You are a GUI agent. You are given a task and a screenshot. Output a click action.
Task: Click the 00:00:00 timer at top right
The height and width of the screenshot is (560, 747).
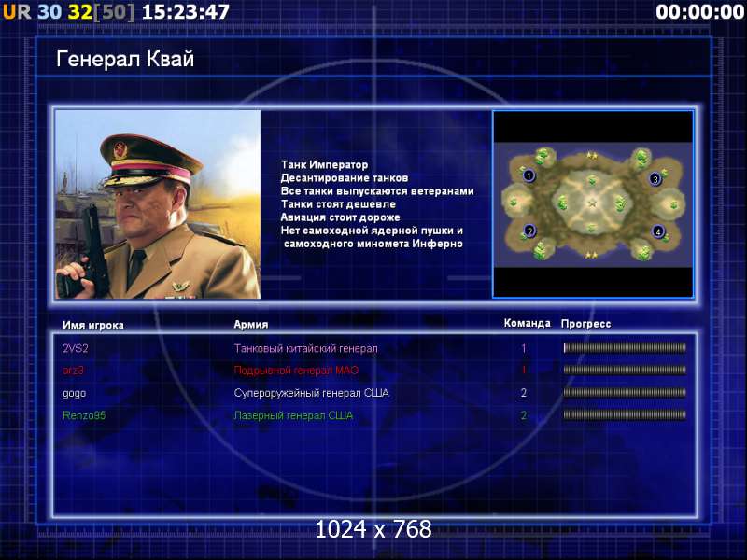(699, 12)
